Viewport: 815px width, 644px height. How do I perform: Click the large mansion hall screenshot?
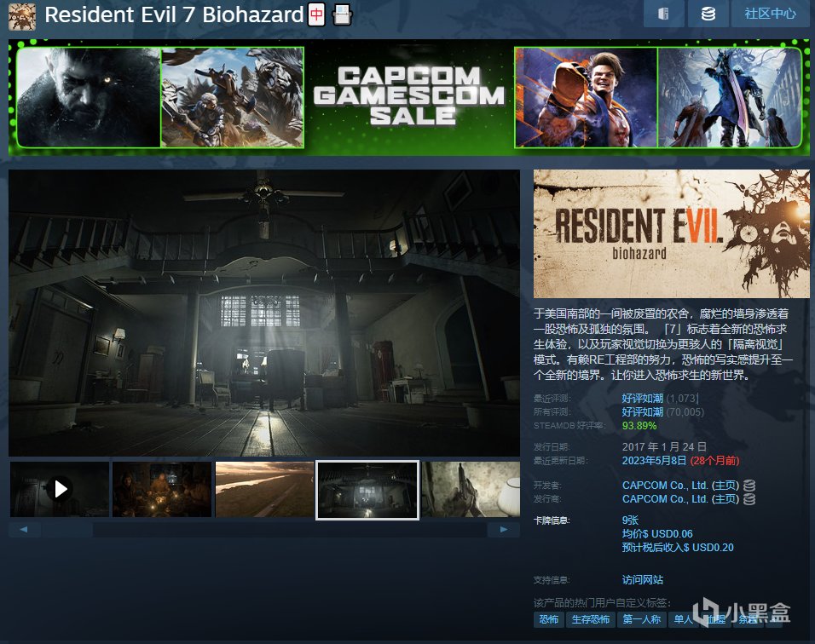264,313
